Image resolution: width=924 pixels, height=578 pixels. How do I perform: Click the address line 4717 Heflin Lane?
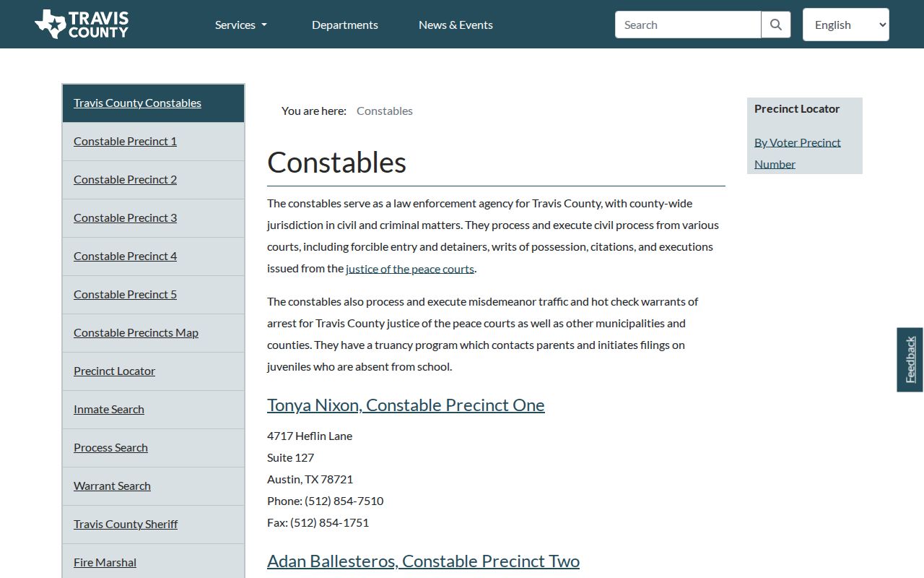pyautogui.click(x=310, y=436)
